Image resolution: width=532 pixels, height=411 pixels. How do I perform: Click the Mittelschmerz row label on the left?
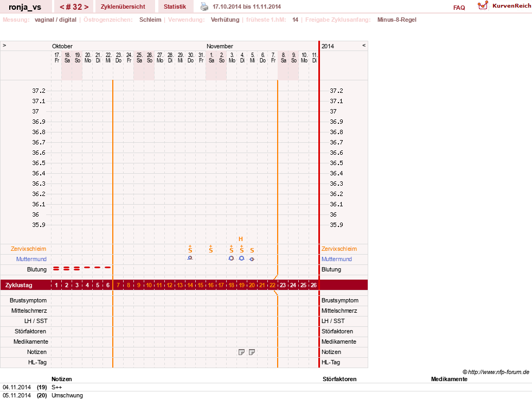pyautogui.click(x=29, y=311)
